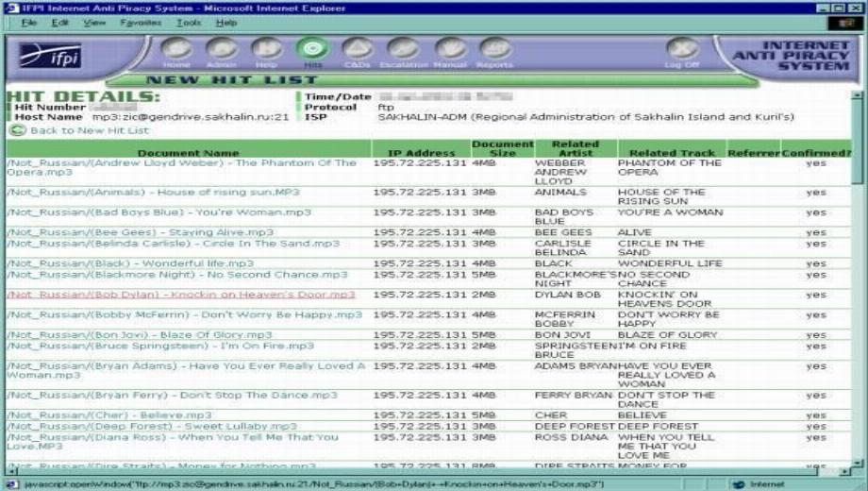The height and width of the screenshot is (491, 868).
Task: Open the Reports navigation icon
Action: [494, 50]
